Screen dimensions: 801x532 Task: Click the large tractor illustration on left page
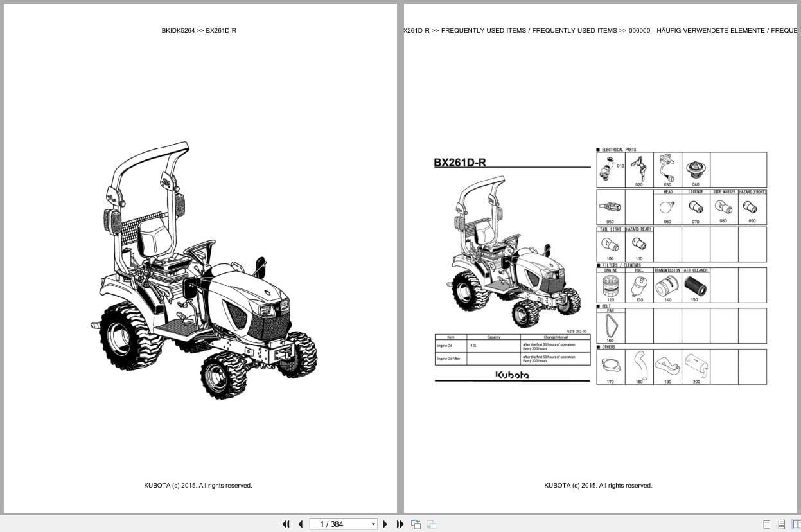pos(204,270)
